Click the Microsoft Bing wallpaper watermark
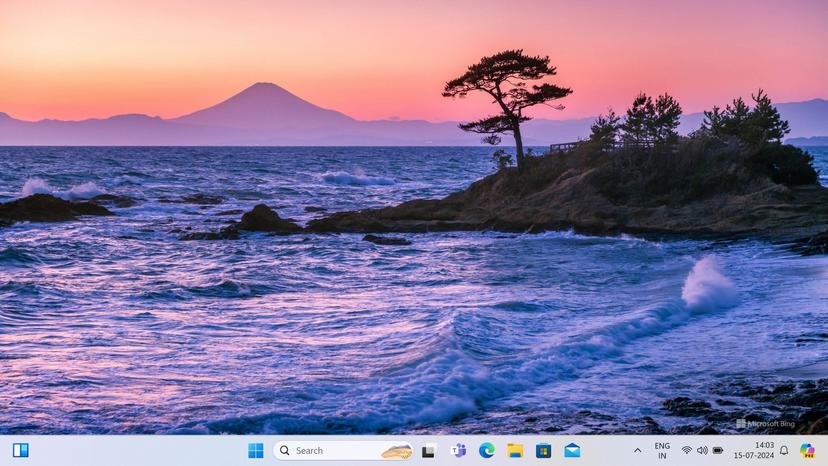This screenshot has height=466, width=828. 765,423
